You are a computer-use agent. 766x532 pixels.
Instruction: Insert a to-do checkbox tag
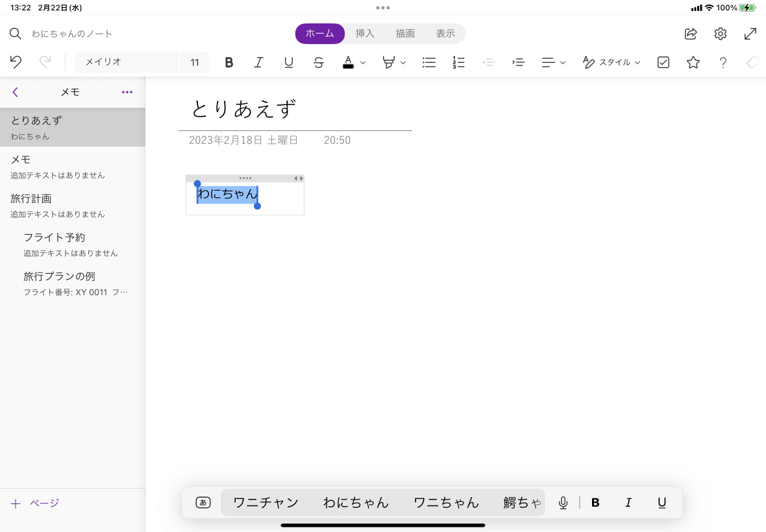coord(663,62)
